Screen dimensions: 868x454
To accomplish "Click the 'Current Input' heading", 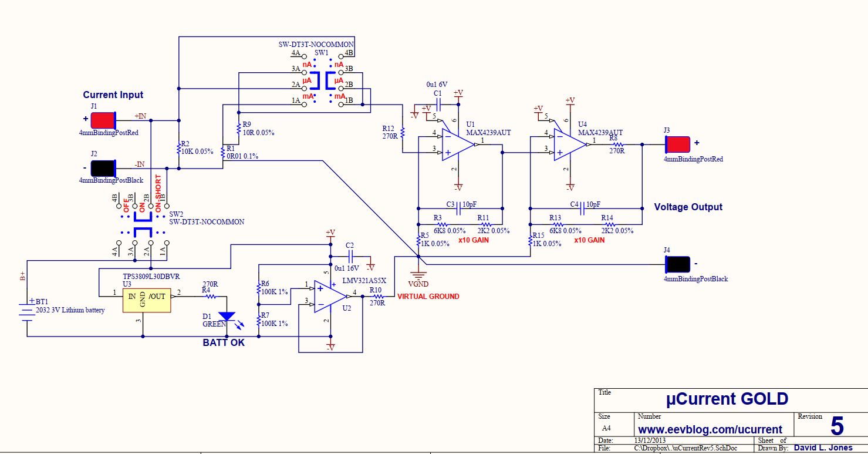I will click(113, 95).
